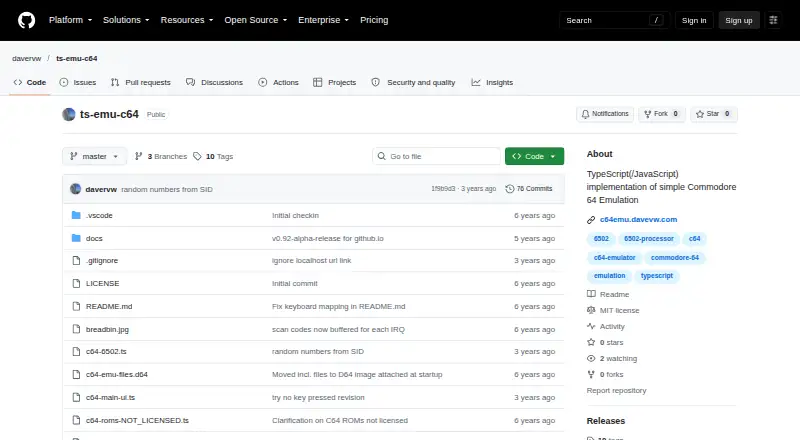Click the Notifications bell button
Image resolution: width=800 pixels, height=440 pixels.
605,114
